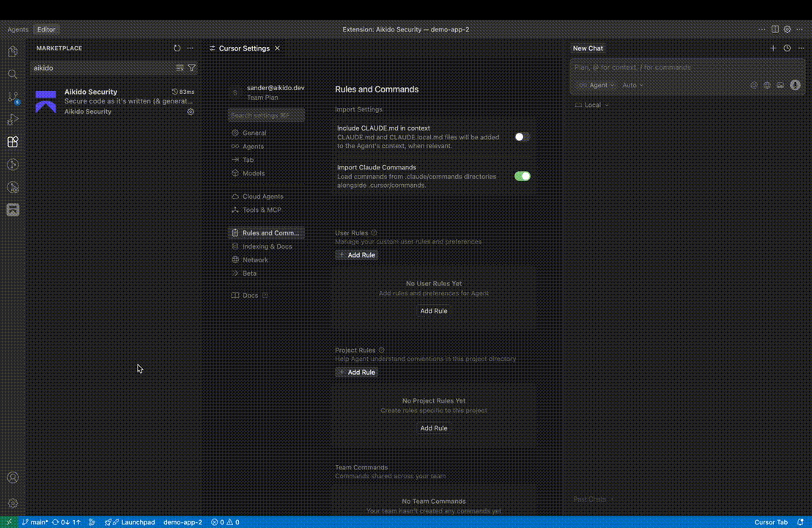Click the web globe icon in chat
Screen dimensions: 812x528
click(x=767, y=85)
